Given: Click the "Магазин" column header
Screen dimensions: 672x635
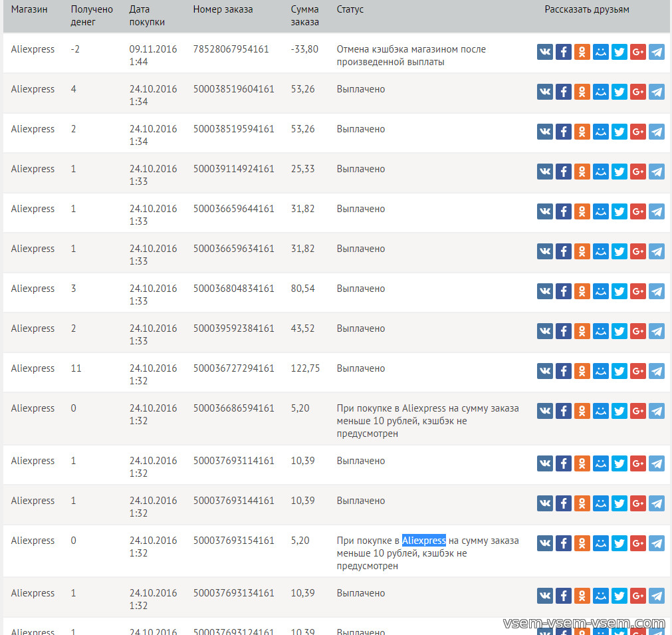Looking at the screenshot, I should [x=29, y=9].
